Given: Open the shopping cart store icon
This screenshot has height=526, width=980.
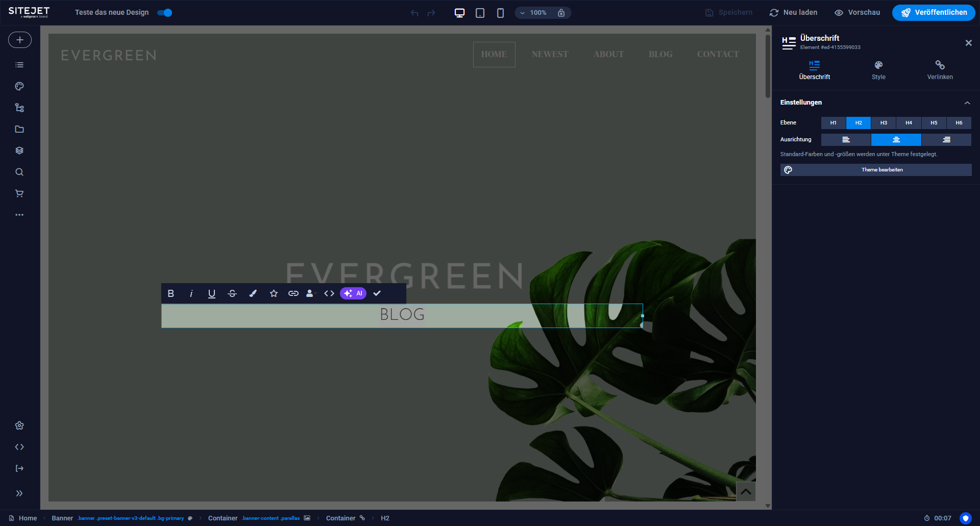Looking at the screenshot, I should pos(19,193).
